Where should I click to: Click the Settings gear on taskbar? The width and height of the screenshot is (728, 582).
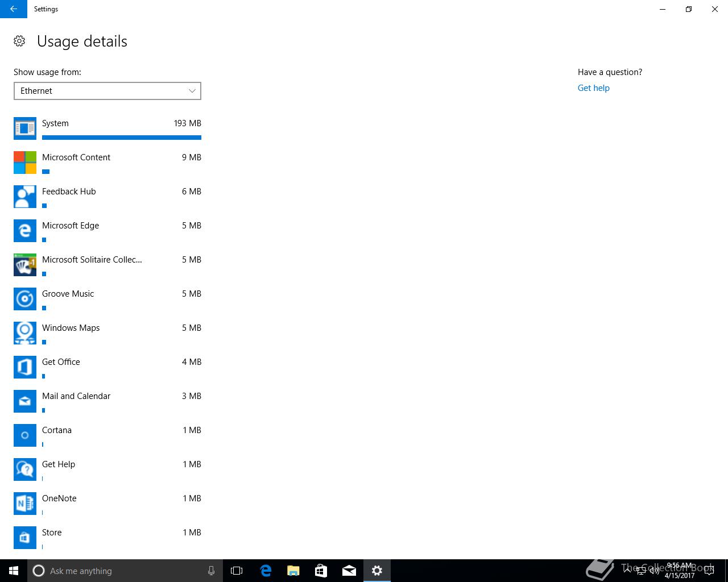(377, 571)
